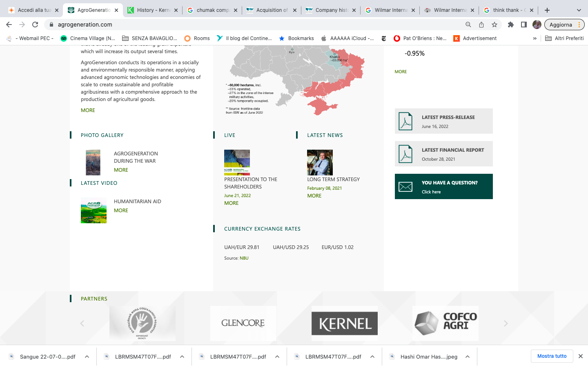Open the NBU source link

tap(244, 258)
